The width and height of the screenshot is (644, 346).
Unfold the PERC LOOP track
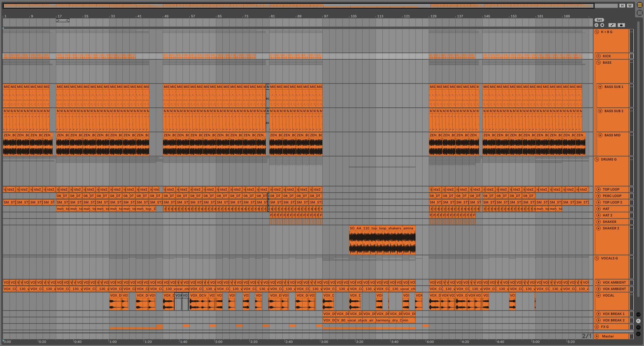(x=598, y=196)
